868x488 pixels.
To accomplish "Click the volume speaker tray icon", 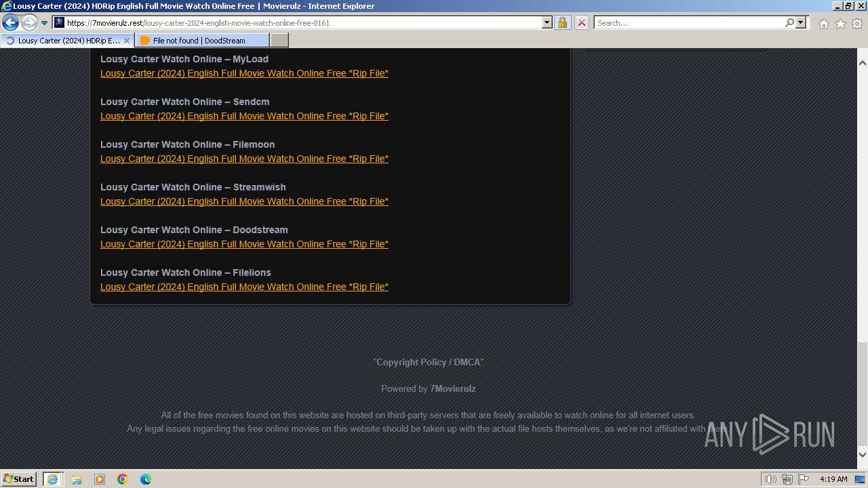I will [x=771, y=479].
